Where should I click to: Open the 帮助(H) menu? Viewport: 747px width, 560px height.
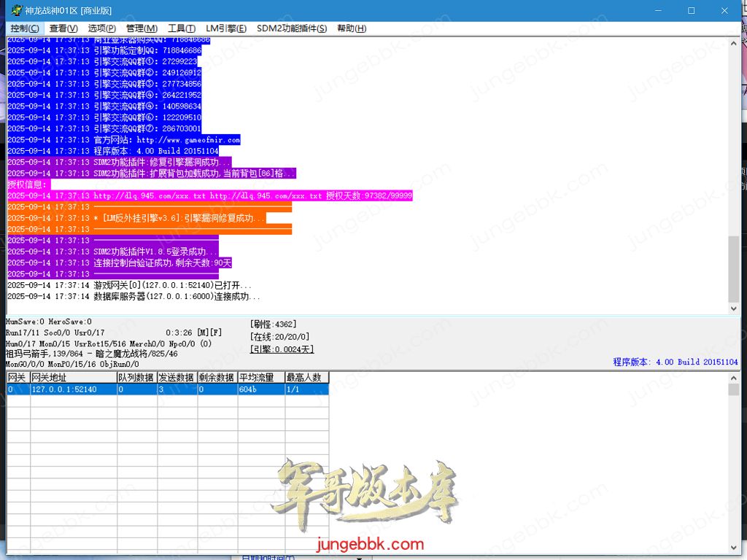point(349,28)
